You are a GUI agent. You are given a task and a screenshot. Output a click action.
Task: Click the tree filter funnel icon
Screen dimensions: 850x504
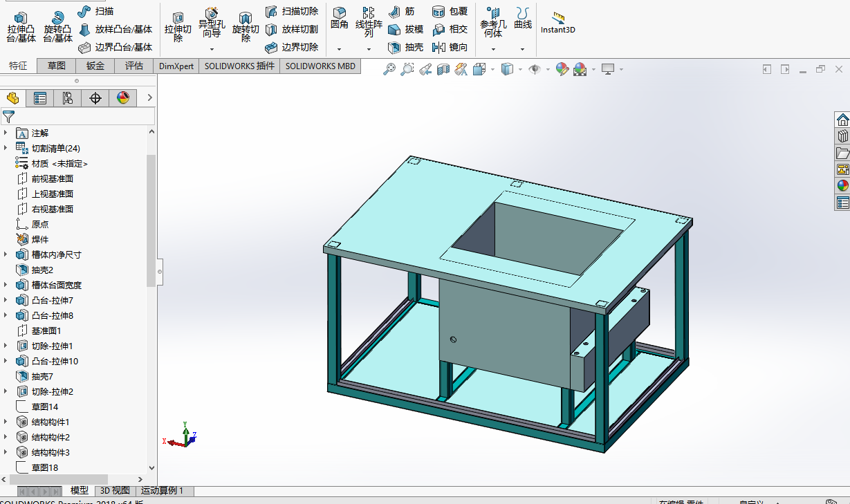tap(8, 117)
